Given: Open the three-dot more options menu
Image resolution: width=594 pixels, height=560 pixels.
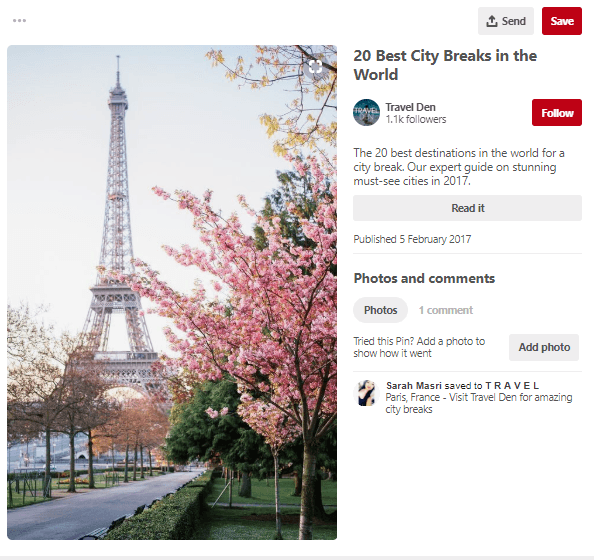Looking at the screenshot, I should 19,20.
